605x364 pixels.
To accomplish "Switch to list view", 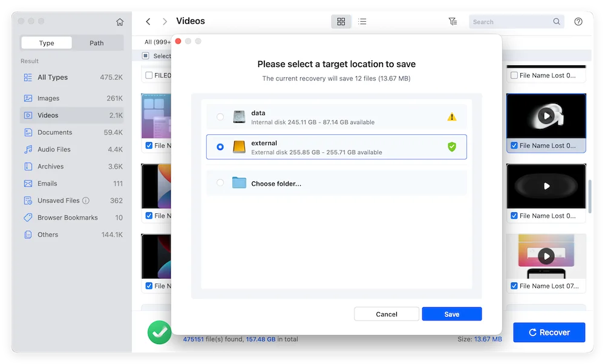I will 362,22.
